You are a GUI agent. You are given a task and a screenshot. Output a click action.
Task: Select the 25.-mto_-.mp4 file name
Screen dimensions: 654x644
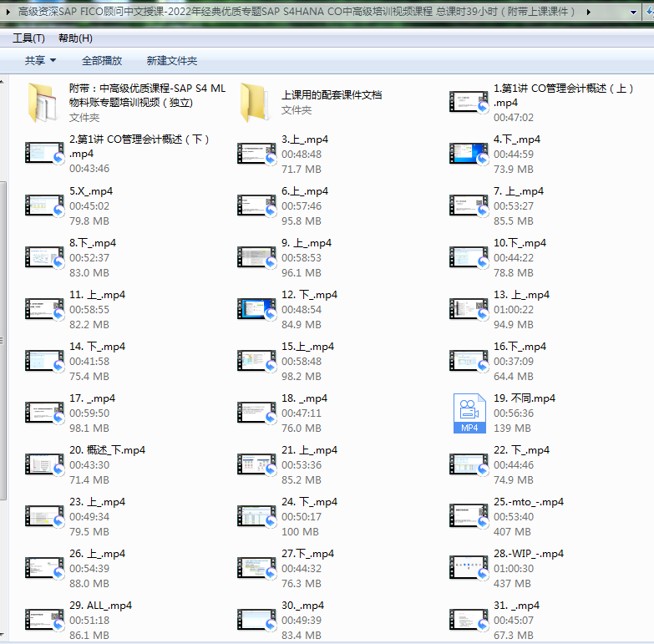pos(528,502)
